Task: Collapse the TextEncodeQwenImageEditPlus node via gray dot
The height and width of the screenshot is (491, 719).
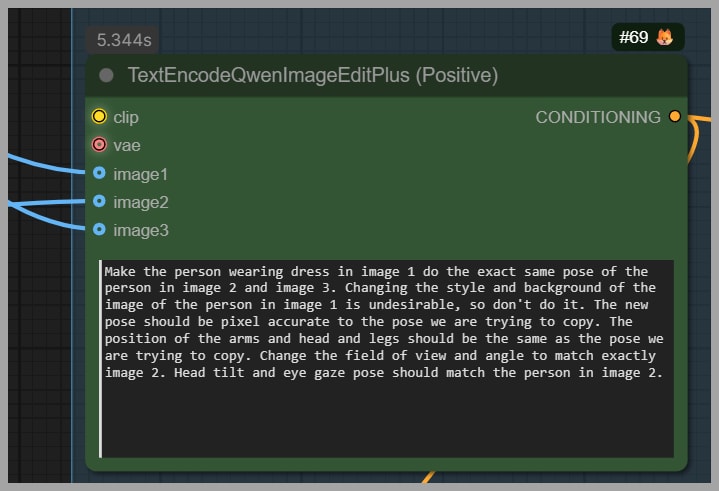Action: pos(107,76)
